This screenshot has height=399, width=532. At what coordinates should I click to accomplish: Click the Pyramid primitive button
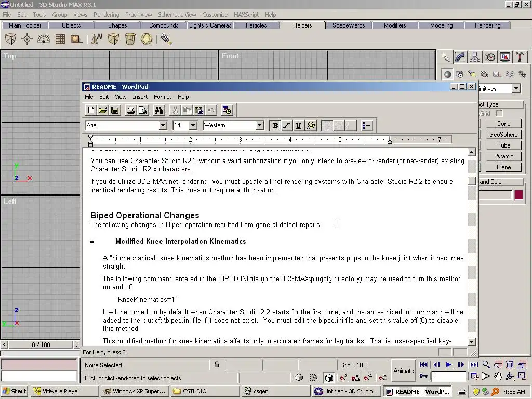503,156
